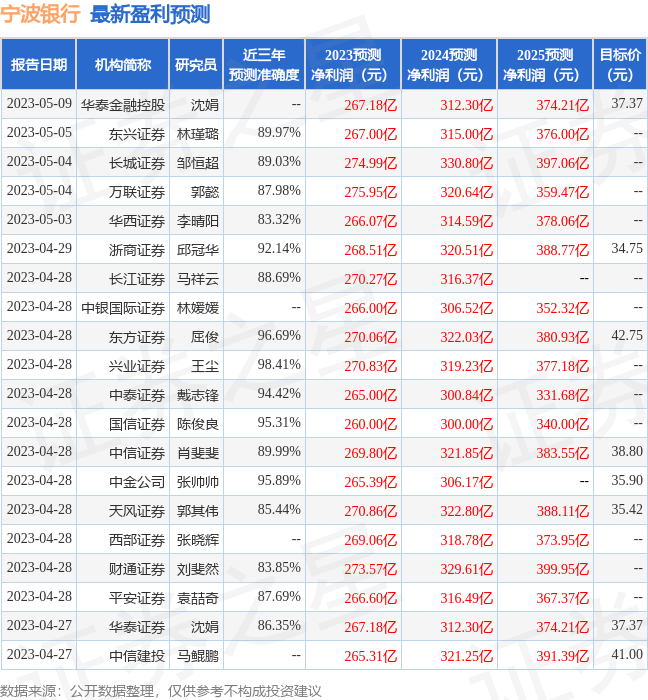Click the 研究员 column header
This screenshot has width=648, height=700.
pos(196,65)
